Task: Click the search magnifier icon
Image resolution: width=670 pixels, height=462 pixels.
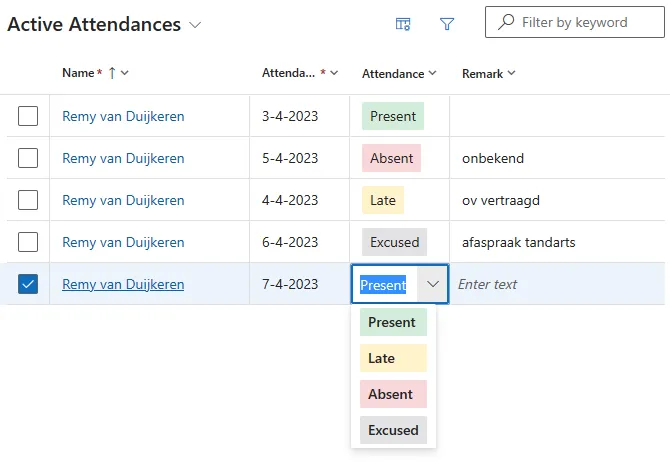Action: [x=506, y=22]
